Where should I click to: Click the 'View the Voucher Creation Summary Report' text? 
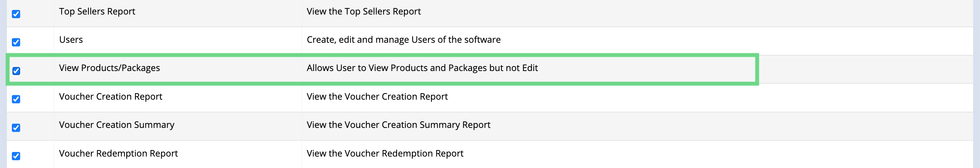(x=399, y=125)
